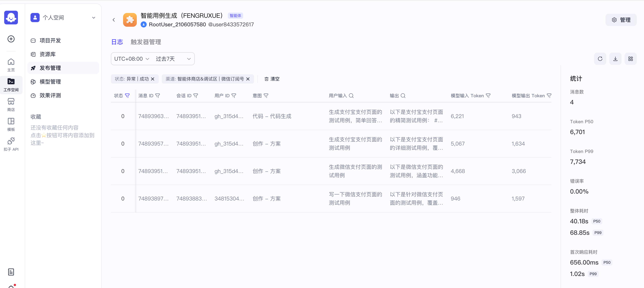Click the back arrow beside agent name

(114, 20)
